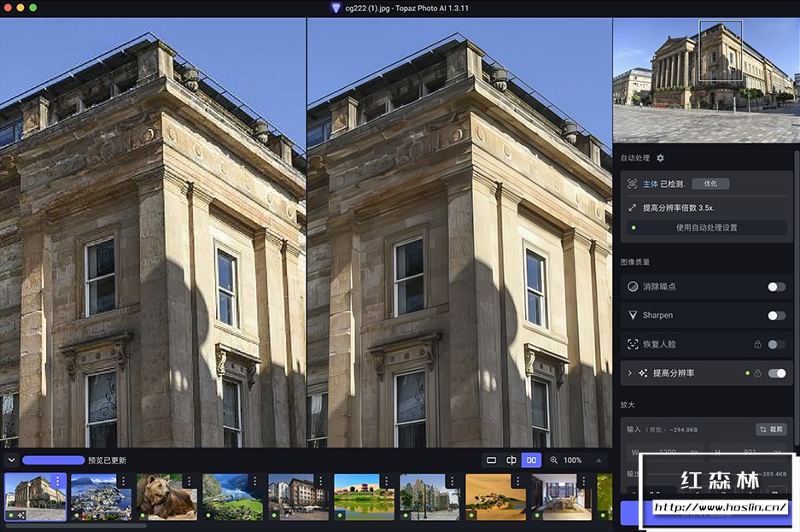
Task: Click the 提高分辨率 sparkle icon
Action: pyautogui.click(x=643, y=373)
